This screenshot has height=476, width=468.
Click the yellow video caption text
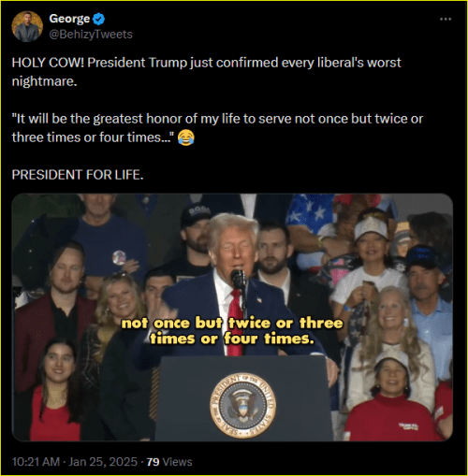coord(232,331)
